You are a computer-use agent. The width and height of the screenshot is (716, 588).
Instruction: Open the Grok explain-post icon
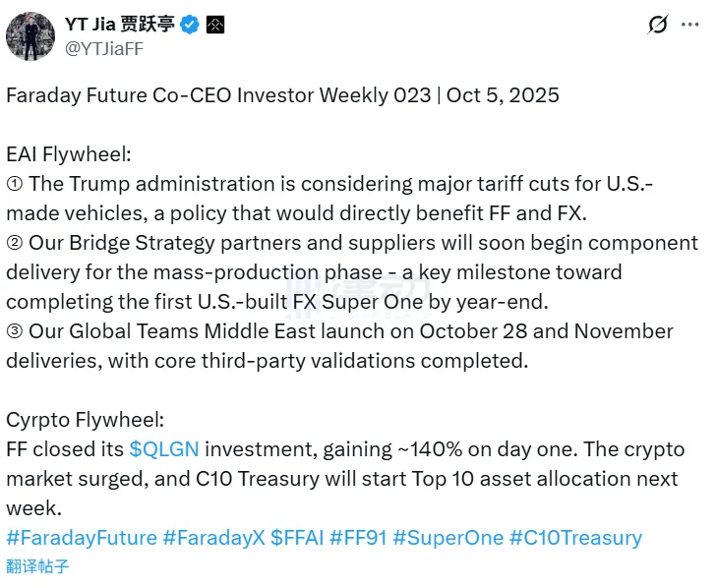(658, 25)
